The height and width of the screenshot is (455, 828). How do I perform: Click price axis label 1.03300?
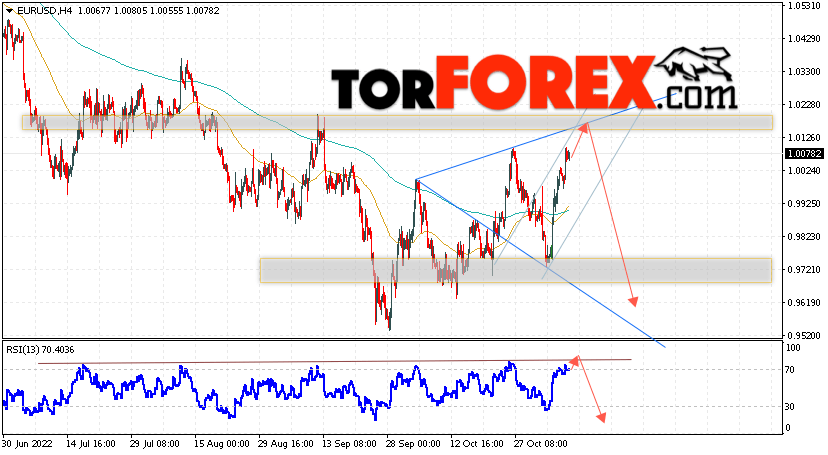[804, 72]
